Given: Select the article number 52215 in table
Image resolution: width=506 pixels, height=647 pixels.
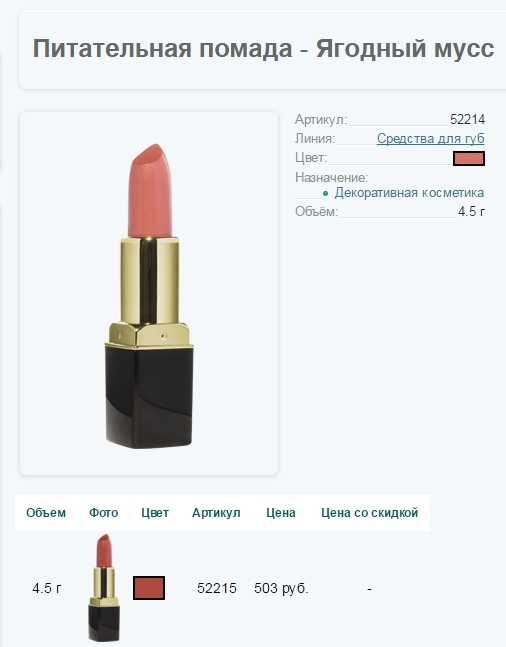Looking at the screenshot, I should [x=217, y=588].
